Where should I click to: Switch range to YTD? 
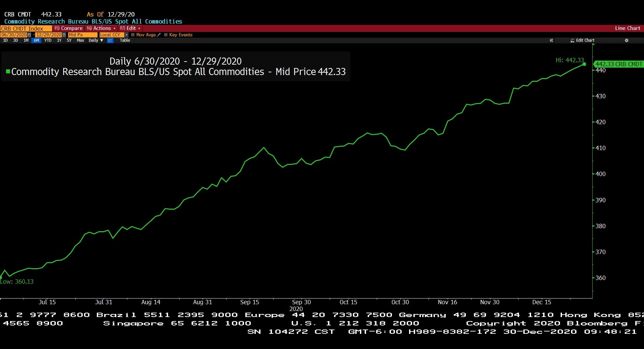48,40
